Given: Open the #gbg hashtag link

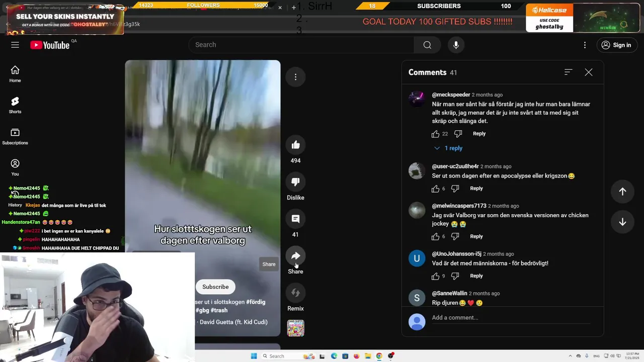Looking at the screenshot, I should coord(202,310).
